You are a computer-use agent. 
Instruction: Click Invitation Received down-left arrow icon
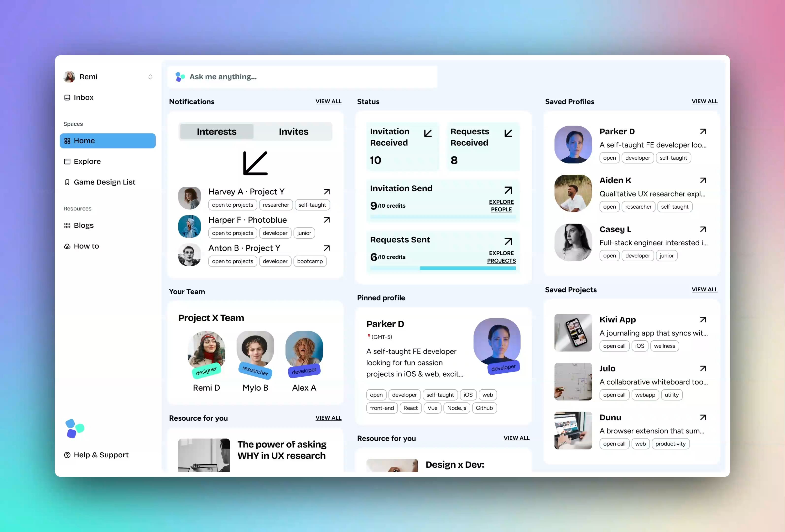428,133
